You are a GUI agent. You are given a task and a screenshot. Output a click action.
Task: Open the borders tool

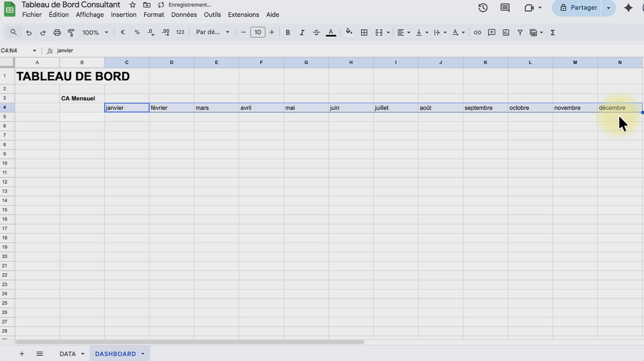coord(364,33)
